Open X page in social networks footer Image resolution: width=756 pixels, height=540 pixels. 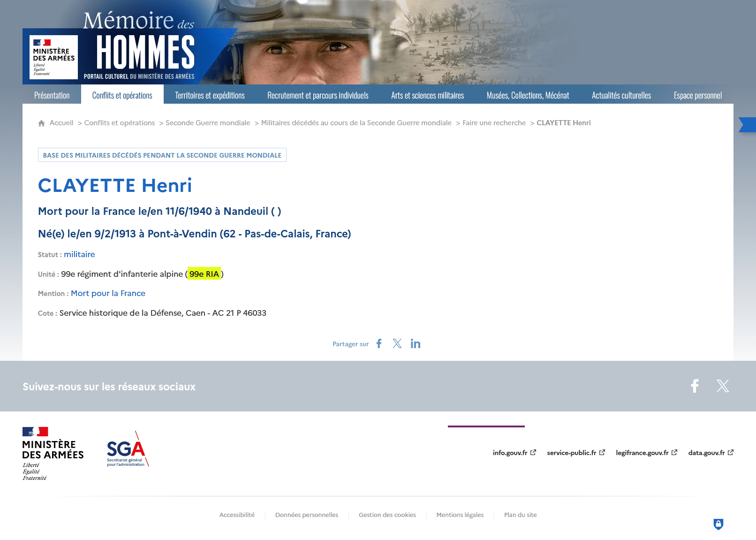[x=723, y=386]
